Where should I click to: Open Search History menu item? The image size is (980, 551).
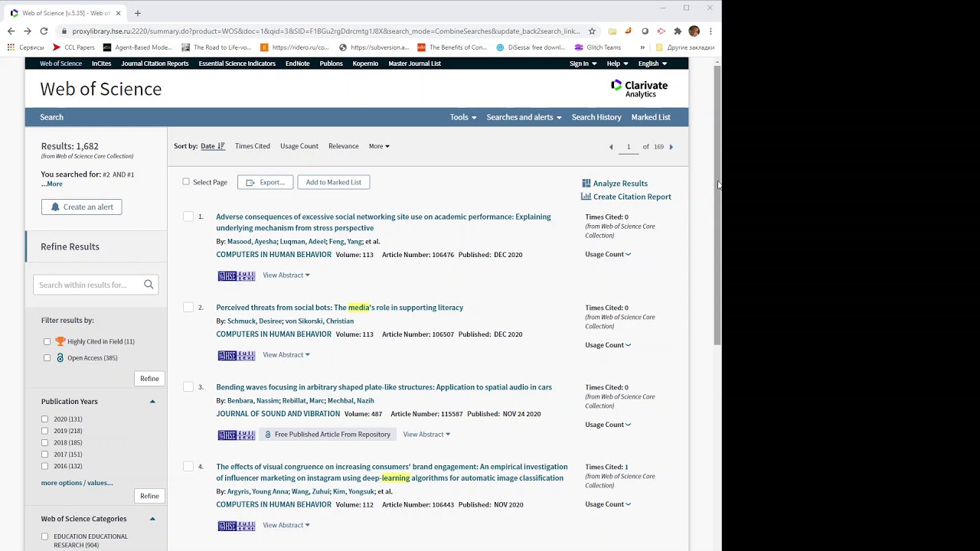tap(596, 117)
